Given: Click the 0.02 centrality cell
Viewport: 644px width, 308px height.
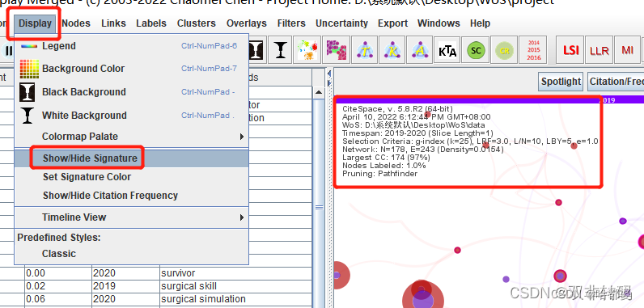Looking at the screenshot, I should (58, 286).
